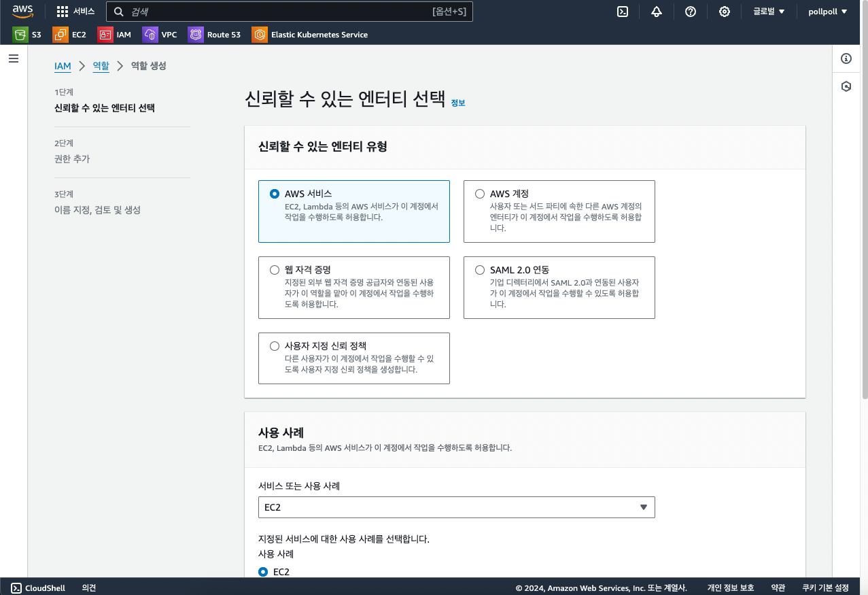Open the info panel icon on right

point(846,58)
